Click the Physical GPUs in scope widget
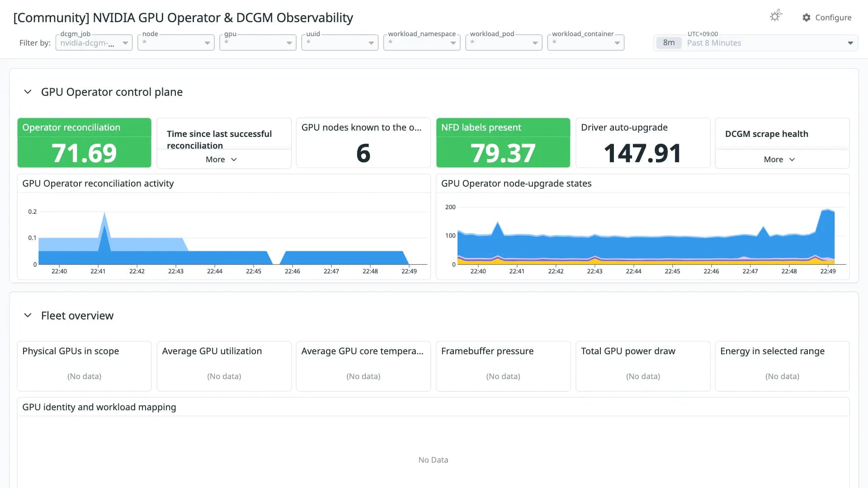Viewport: 868px width, 488px height. (x=84, y=366)
